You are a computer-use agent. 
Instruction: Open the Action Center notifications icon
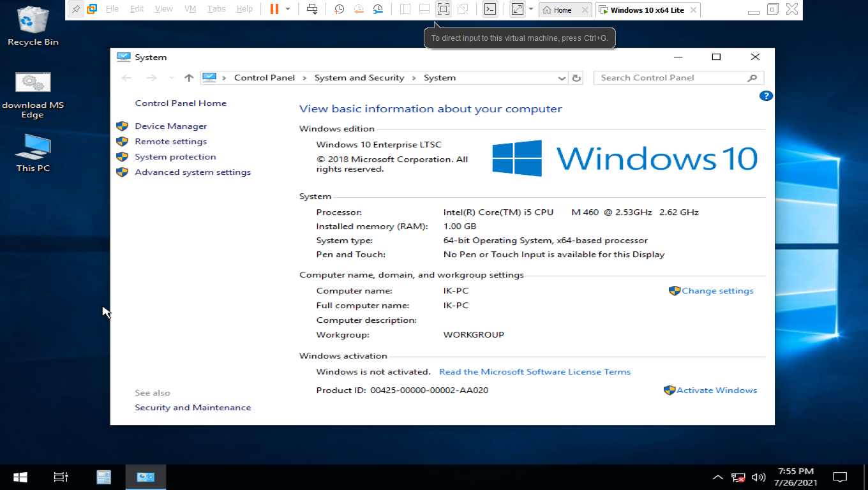[840, 477]
